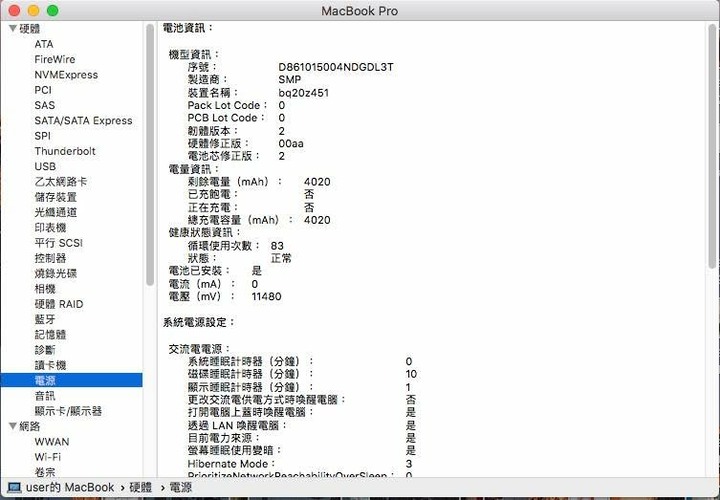Select PCI in the hardware list
This screenshot has width=720, height=500.
coord(43,90)
